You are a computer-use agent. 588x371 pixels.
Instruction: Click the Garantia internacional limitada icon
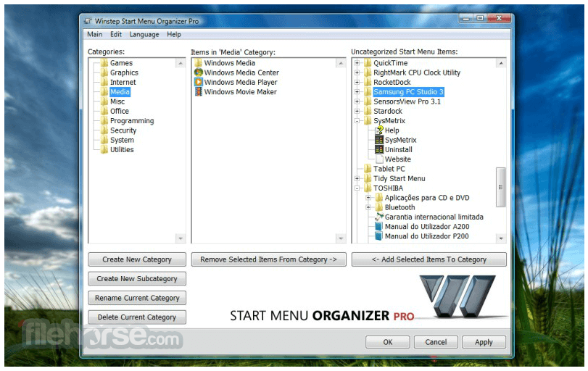379,217
